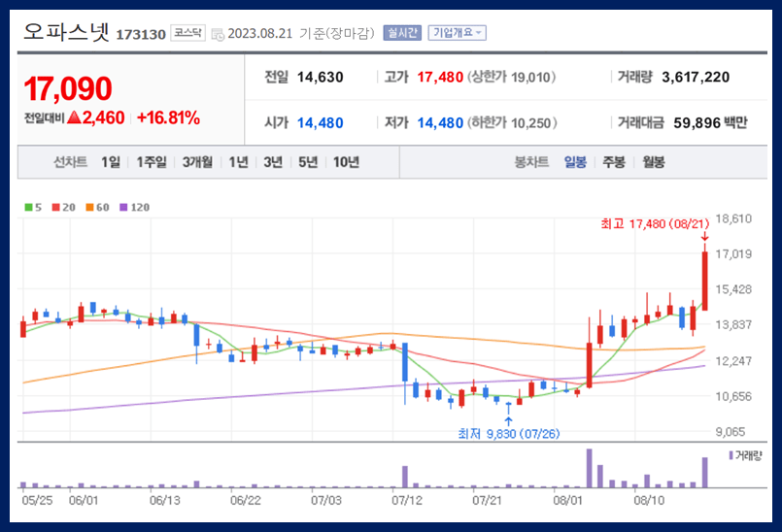Image resolution: width=782 pixels, height=532 pixels.
Task: Show the 3년 line chart
Action: click(273, 162)
